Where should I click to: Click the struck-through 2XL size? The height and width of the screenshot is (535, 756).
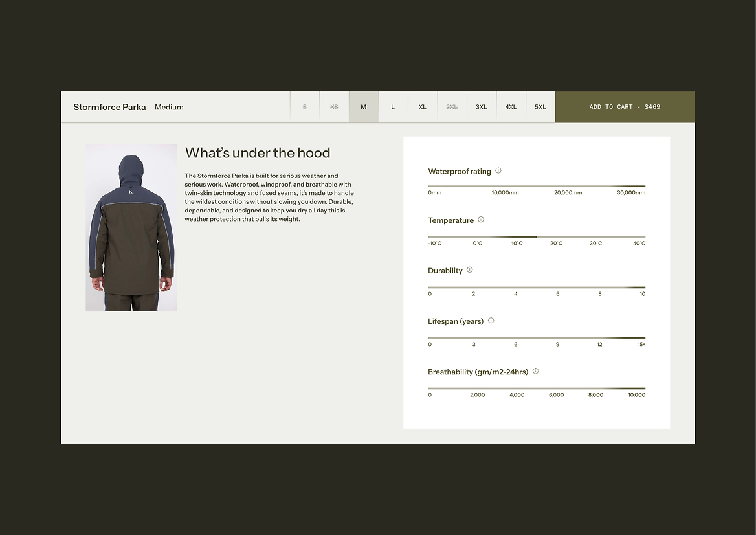click(x=452, y=107)
